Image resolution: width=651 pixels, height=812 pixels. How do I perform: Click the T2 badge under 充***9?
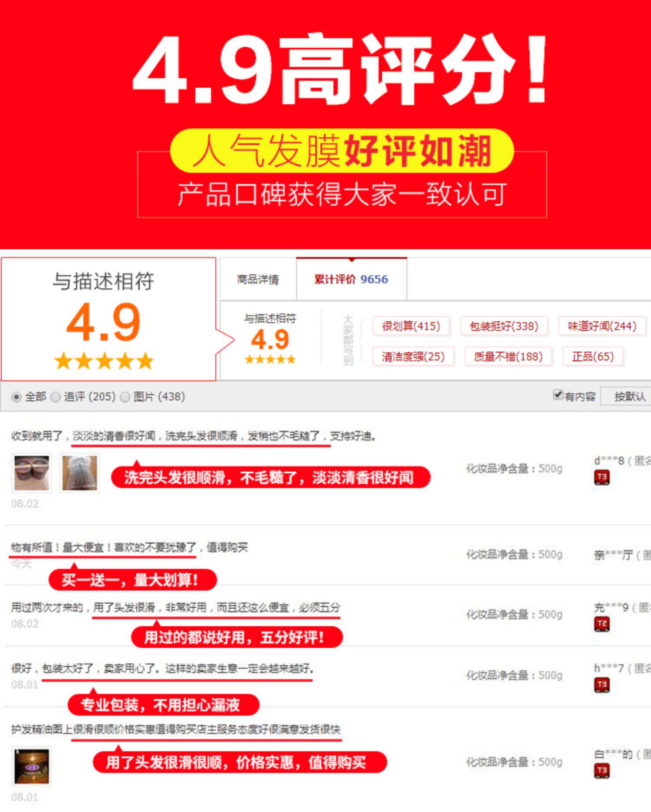click(602, 624)
